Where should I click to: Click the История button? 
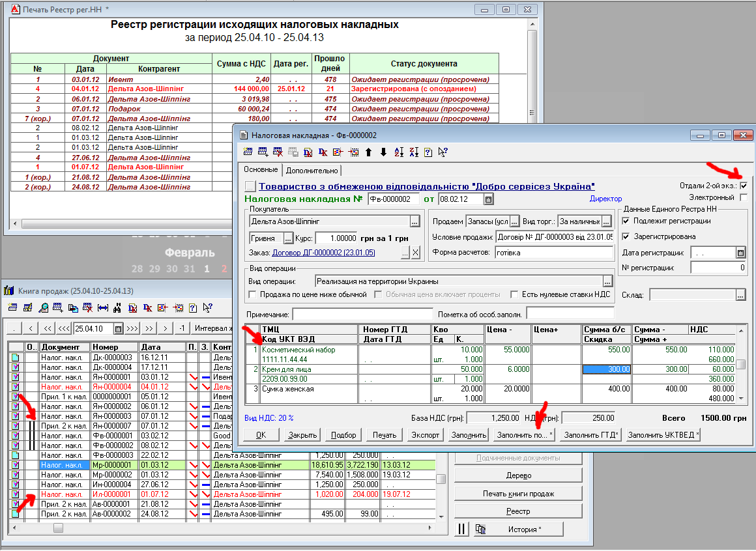[x=518, y=529]
